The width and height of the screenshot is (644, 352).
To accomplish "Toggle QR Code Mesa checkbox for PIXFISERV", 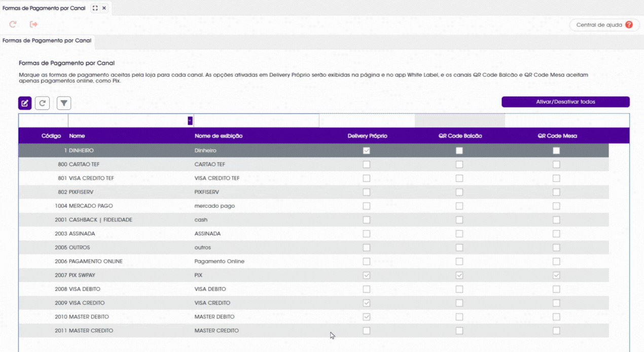I will [x=557, y=192].
